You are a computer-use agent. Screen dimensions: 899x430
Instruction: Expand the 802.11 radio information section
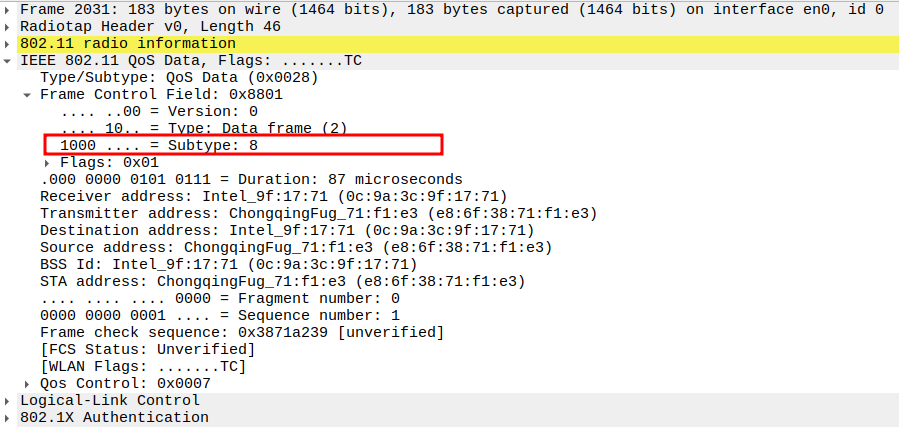pos(9,44)
